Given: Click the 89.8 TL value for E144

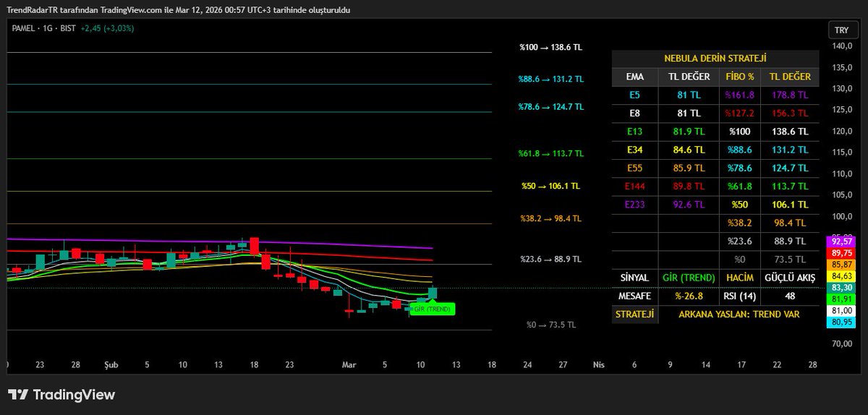Looking at the screenshot, I should (x=688, y=187).
